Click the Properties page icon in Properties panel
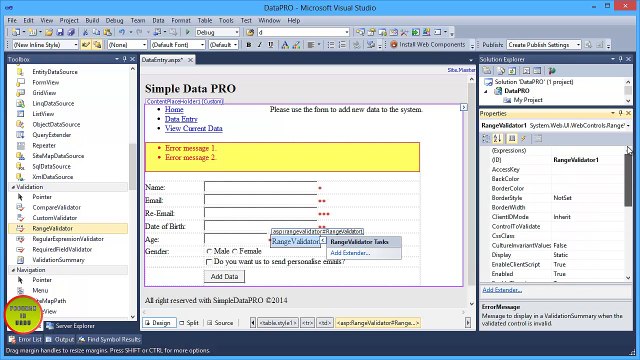640x360 pixels. pyautogui.click(x=512, y=139)
